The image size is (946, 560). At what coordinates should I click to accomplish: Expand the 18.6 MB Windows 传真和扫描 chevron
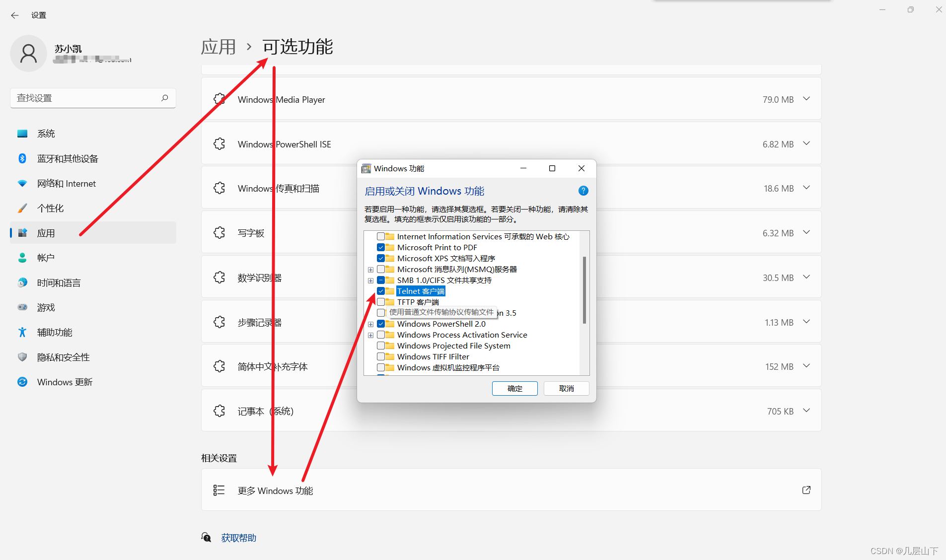point(806,188)
